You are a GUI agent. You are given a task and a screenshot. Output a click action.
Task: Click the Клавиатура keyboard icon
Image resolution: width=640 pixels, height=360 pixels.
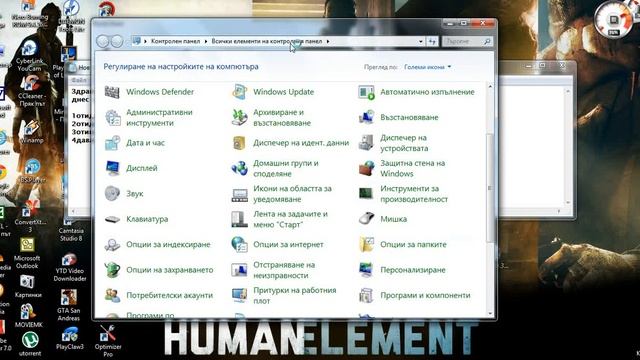[112, 219]
